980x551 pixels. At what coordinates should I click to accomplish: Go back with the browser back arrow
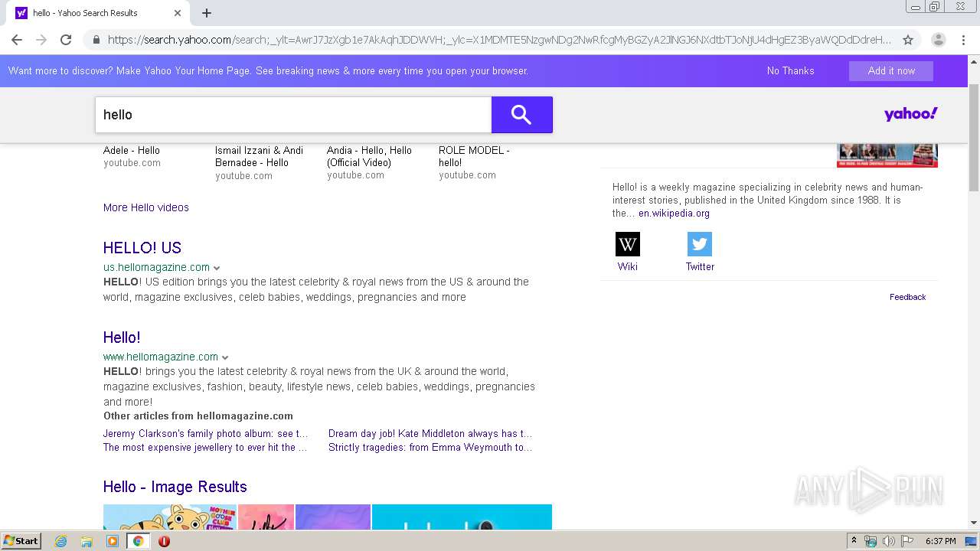pyautogui.click(x=17, y=40)
